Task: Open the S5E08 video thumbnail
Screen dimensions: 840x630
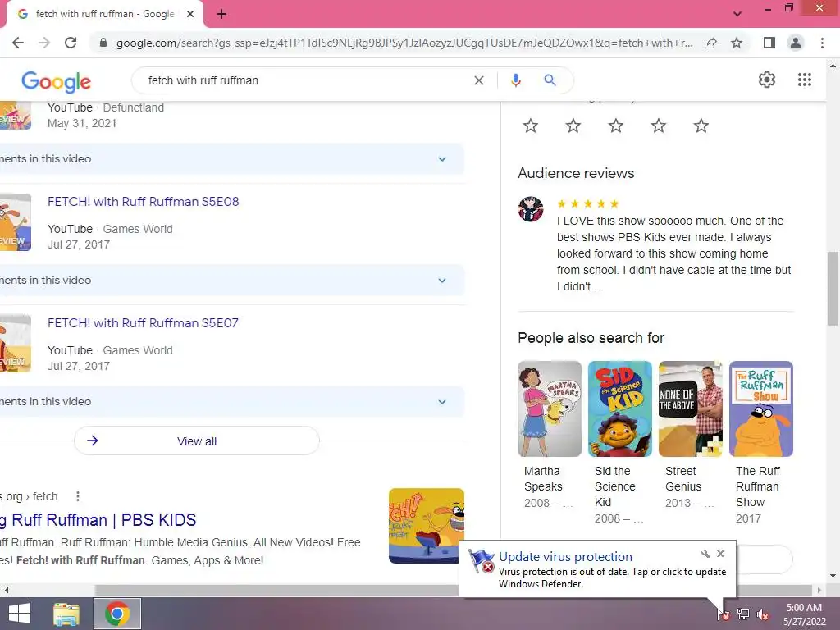Action: (16, 222)
